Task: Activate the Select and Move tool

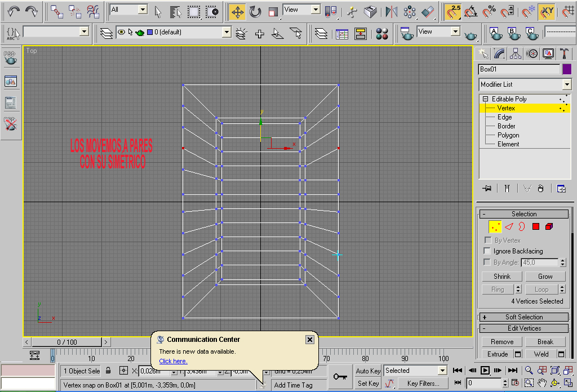Action: (x=237, y=11)
